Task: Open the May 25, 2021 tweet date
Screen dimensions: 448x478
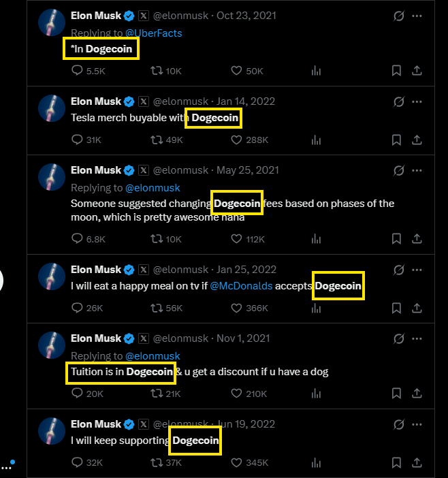Action: coord(247,170)
